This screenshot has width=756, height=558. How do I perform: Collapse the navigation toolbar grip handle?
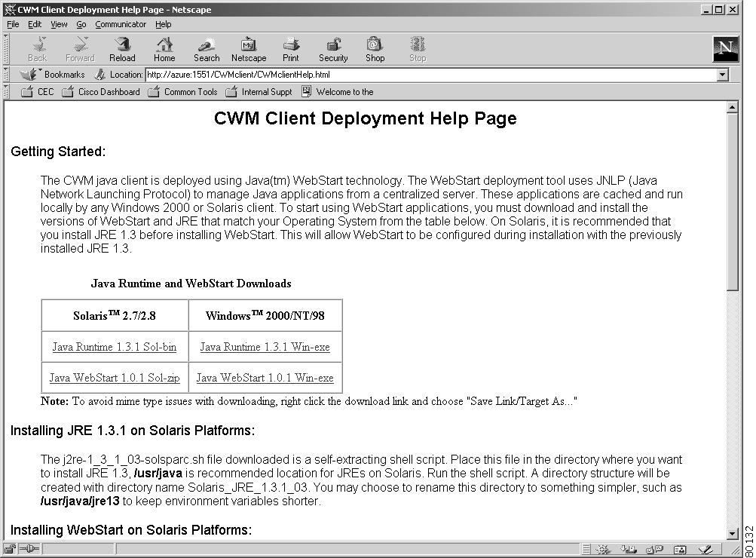tap(6, 49)
